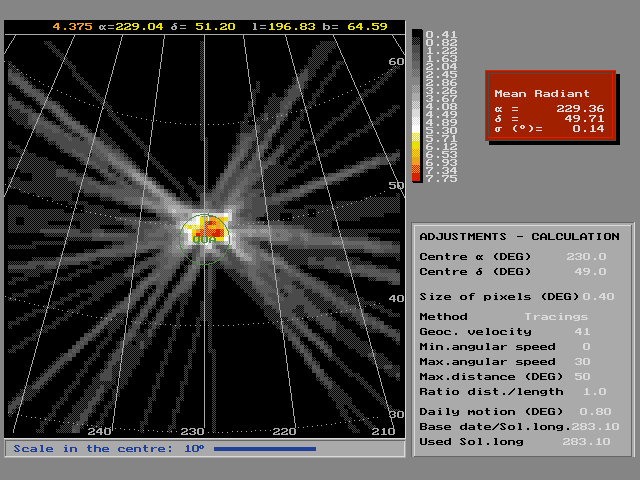Viewport: 640px width, 480px height.
Task: Click the 4.08 gray color scale entry
Action: tap(441, 107)
